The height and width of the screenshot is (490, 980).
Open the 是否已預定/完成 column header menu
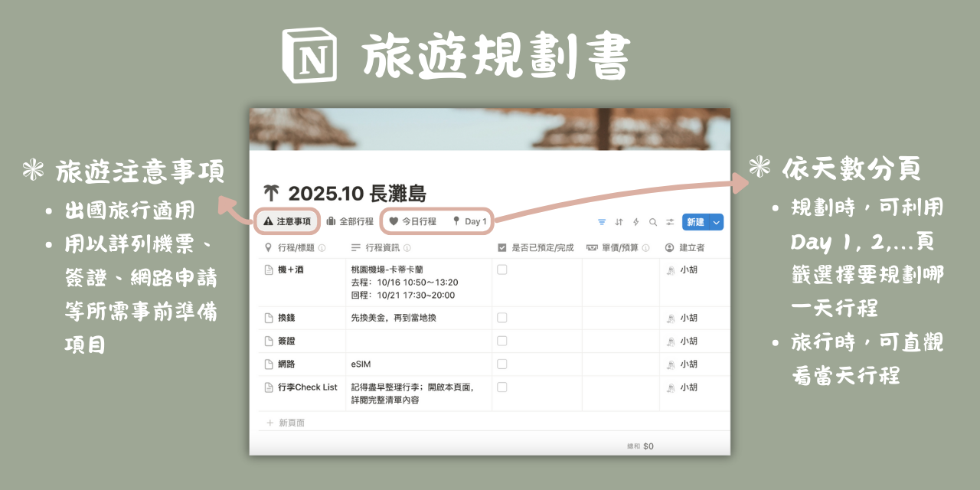537,248
